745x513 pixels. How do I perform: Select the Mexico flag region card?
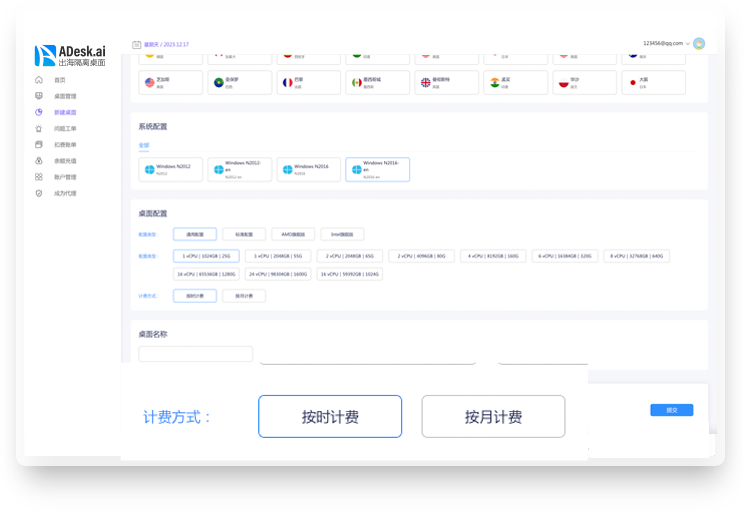[x=377, y=83]
